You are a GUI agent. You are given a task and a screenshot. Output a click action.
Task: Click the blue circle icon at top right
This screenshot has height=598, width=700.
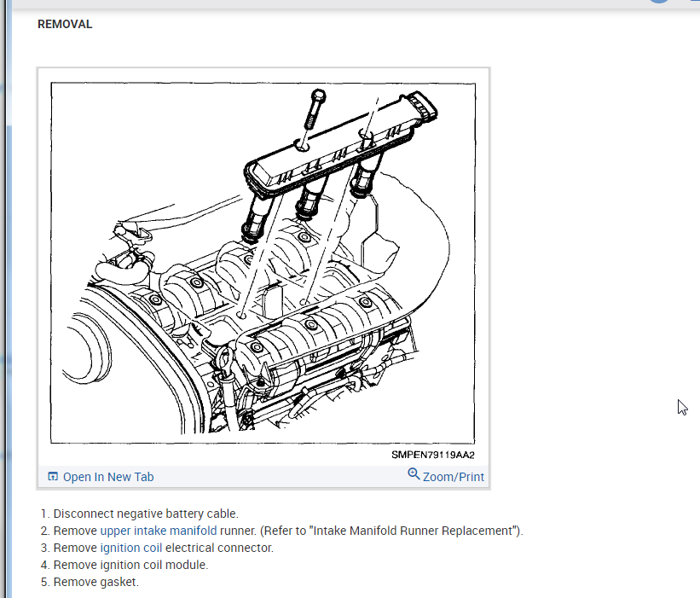[658, 2]
